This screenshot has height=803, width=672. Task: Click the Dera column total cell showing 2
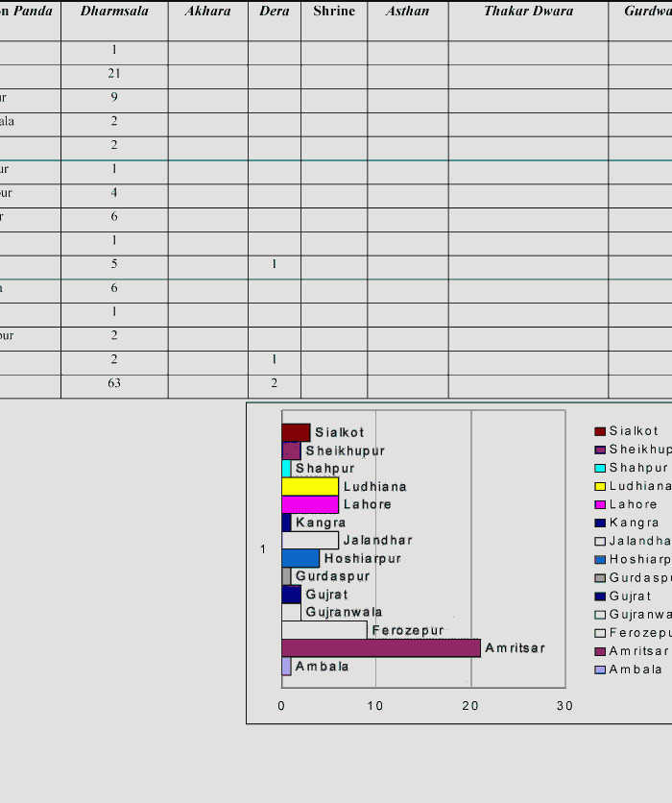pyautogui.click(x=274, y=384)
